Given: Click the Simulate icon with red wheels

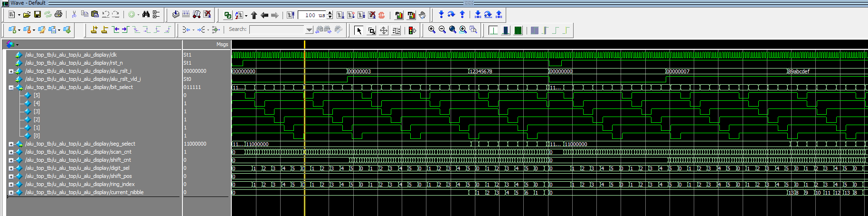Looking at the screenshot, I should pyautogui.click(x=197, y=15).
